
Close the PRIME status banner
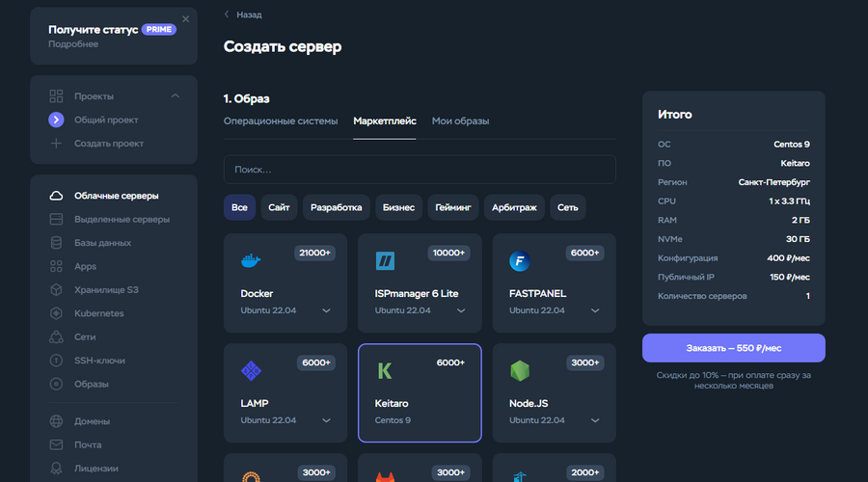(x=185, y=19)
